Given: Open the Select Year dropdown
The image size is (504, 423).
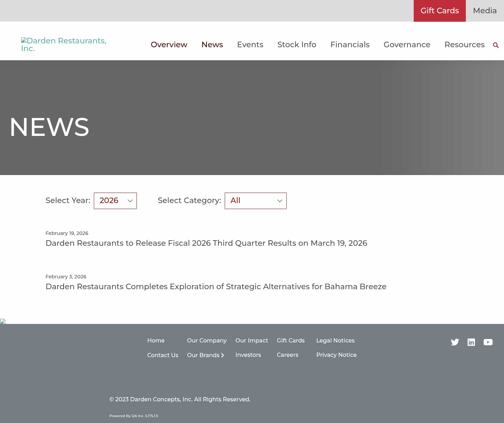Looking at the screenshot, I should (115, 201).
